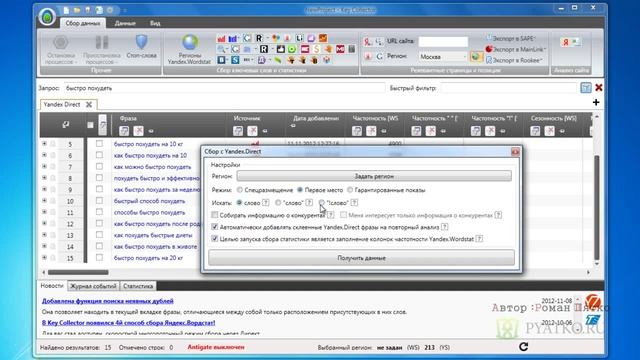This screenshot has height=360, width=640.
Task: Click help button beside "!слово" option
Action: [354, 202]
